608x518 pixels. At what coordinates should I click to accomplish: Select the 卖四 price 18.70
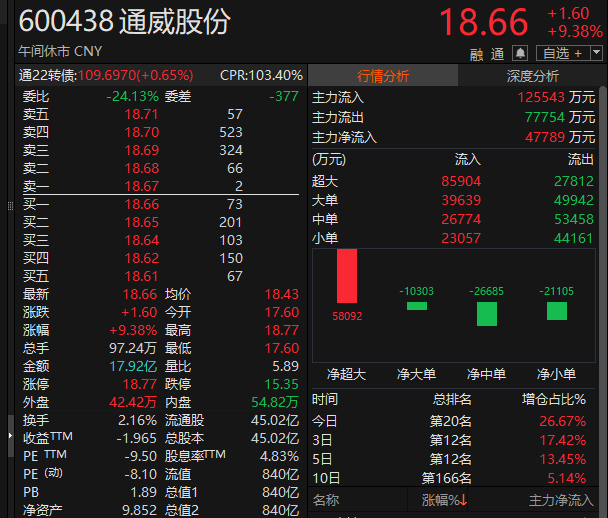[x=142, y=132]
